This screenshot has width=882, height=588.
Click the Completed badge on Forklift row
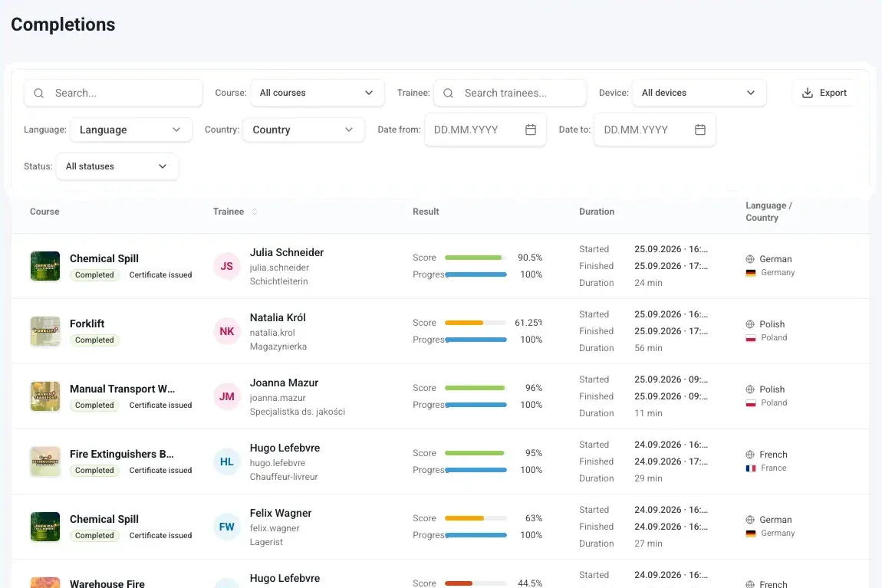(x=94, y=340)
